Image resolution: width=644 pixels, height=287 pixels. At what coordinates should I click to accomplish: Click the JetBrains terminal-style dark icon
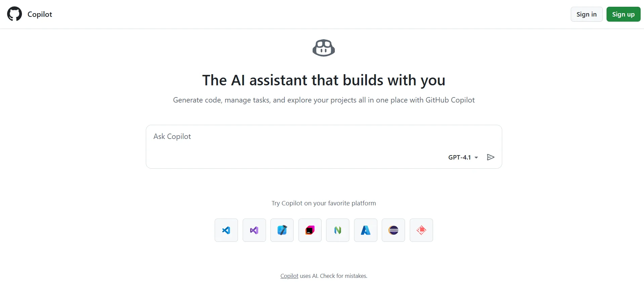310,230
